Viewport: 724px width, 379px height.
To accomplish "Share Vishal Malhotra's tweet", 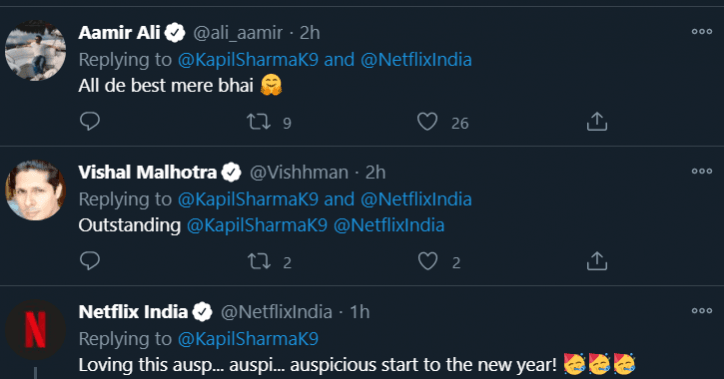I will [x=597, y=261].
